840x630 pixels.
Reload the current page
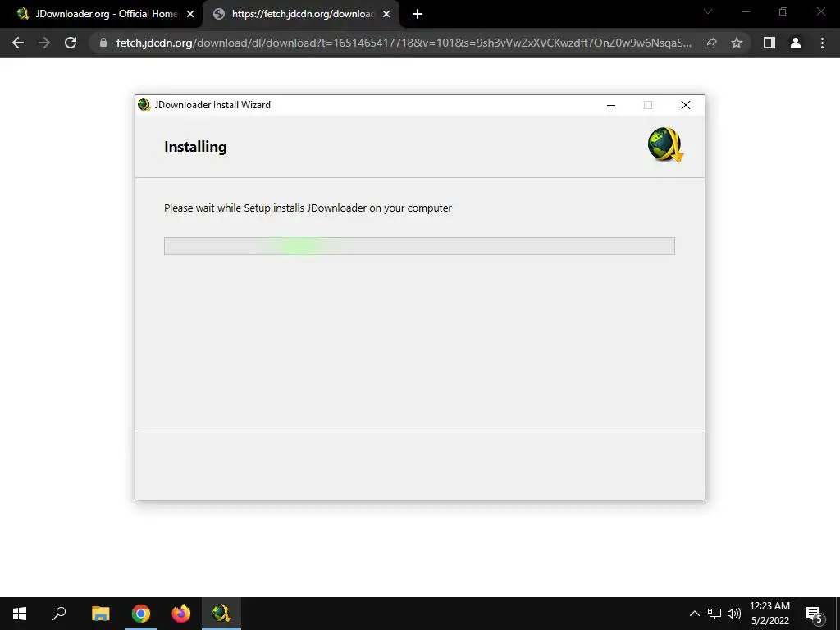click(71, 43)
